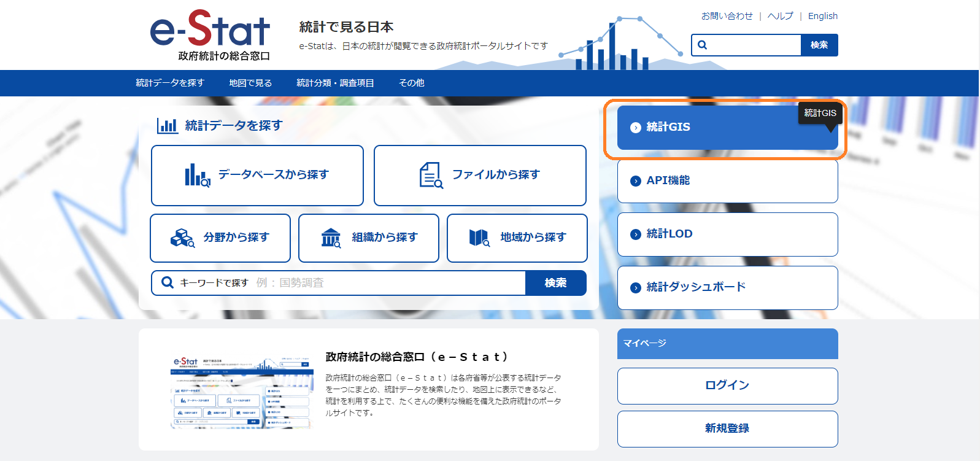Screen dimensions: 980x461
Task: Click the keyword search magnifier icon
Action: [x=168, y=282]
